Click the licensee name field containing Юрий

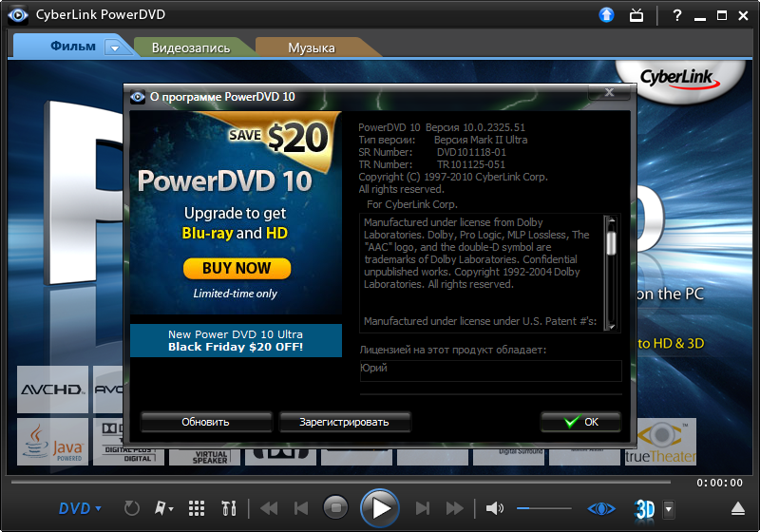click(490, 370)
